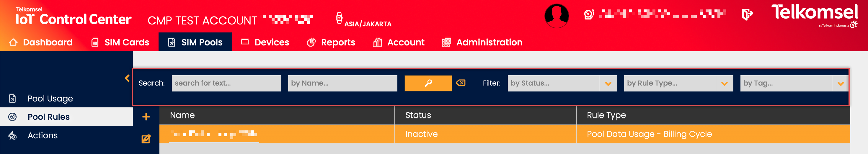Viewport: 868px width, 154px height.
Task: Open Actions in the sidebar
Action: 43,135
